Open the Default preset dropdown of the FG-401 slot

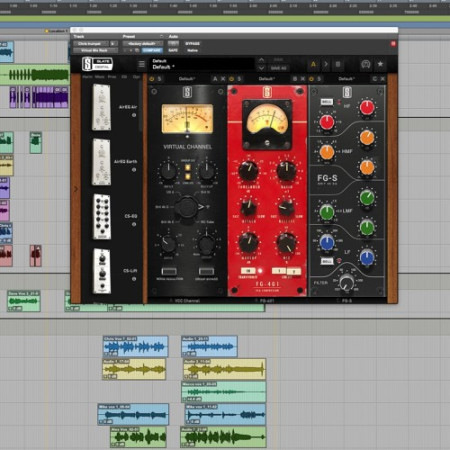tap(267, 79)
